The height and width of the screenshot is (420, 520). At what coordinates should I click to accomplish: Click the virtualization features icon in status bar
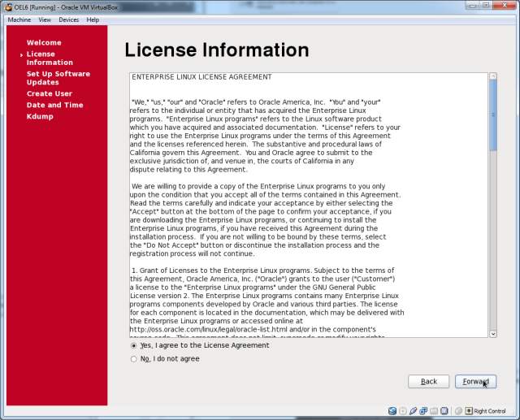tap(444, 411)
